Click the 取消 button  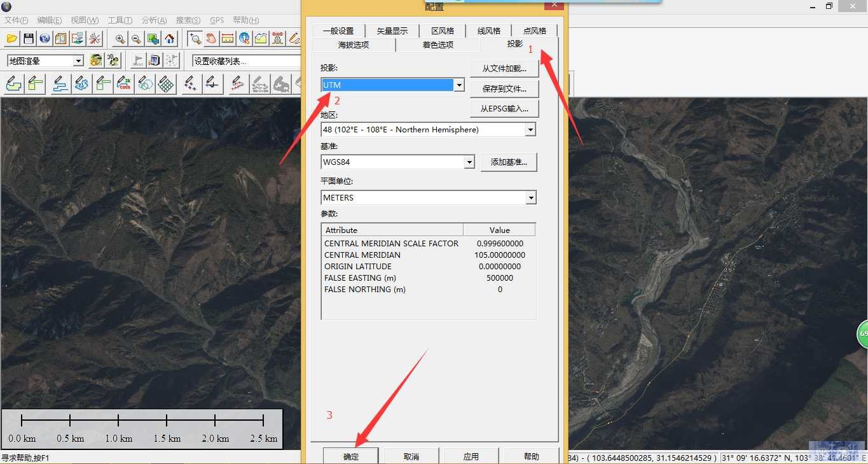pyautogui.click(x=411, y=456)
